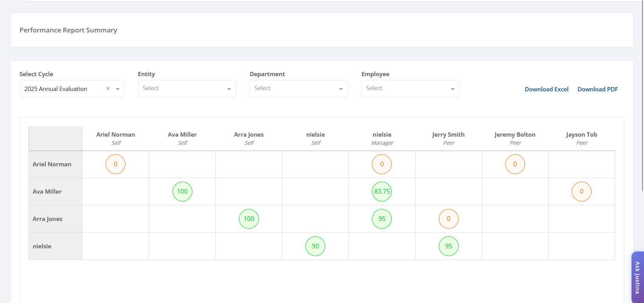The width and height of the screenshot is (644, 303).
Task: Select Ava Miller's manager score 83.75
Action: (382, 191)
